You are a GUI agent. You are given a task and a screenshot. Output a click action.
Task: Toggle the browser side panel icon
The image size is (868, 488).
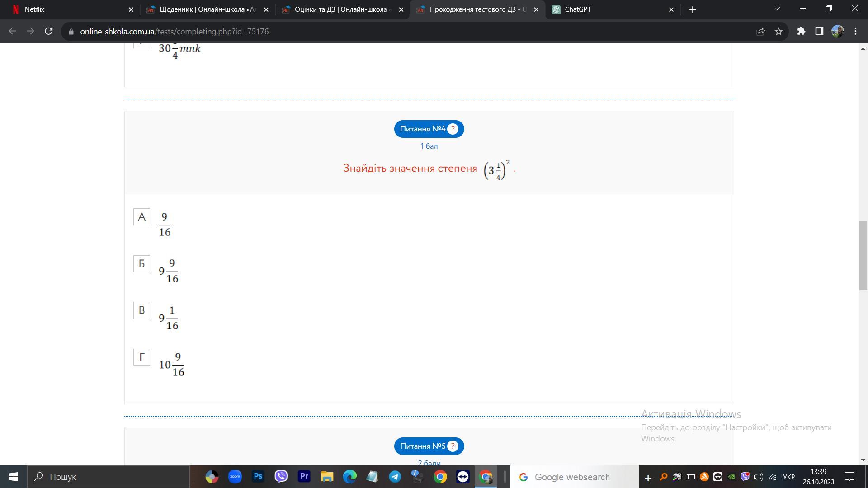click(x=819, y=32)
